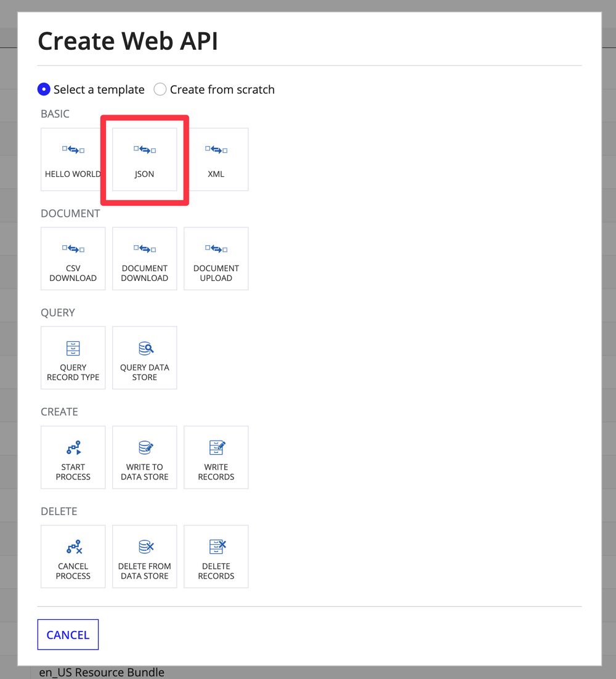The width and height of the screenshot is (616, 679).
Task: Choose the HELLO WORLD template
Action: tap(73, 159)
